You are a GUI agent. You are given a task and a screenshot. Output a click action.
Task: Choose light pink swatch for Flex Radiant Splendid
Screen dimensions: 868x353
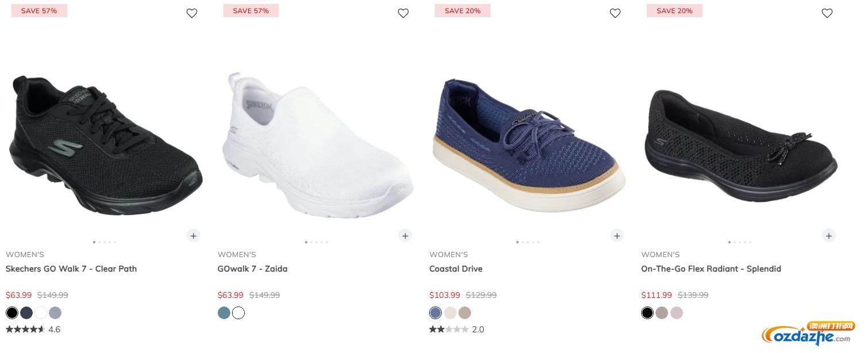tap(677, 313)
